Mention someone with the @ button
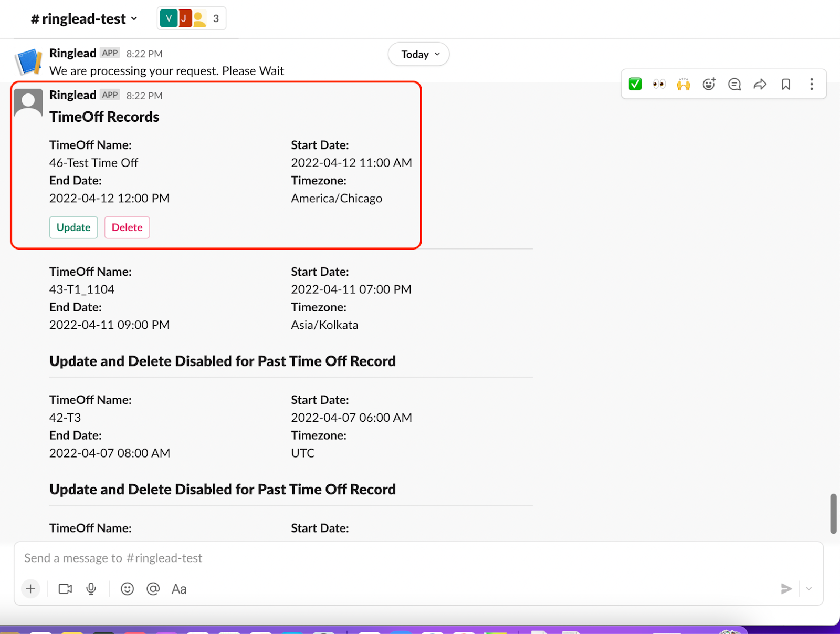The image size is (840, 634). pos(153,589)
